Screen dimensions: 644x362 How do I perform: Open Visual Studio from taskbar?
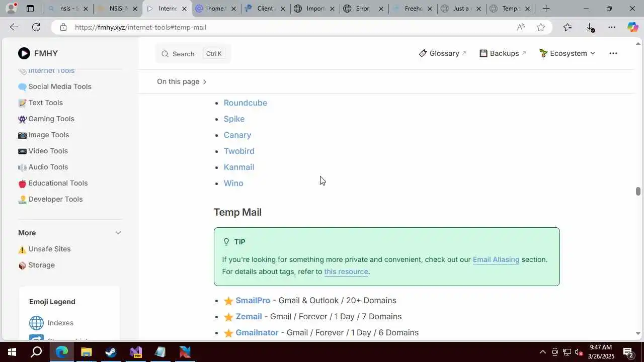(135, 352)
